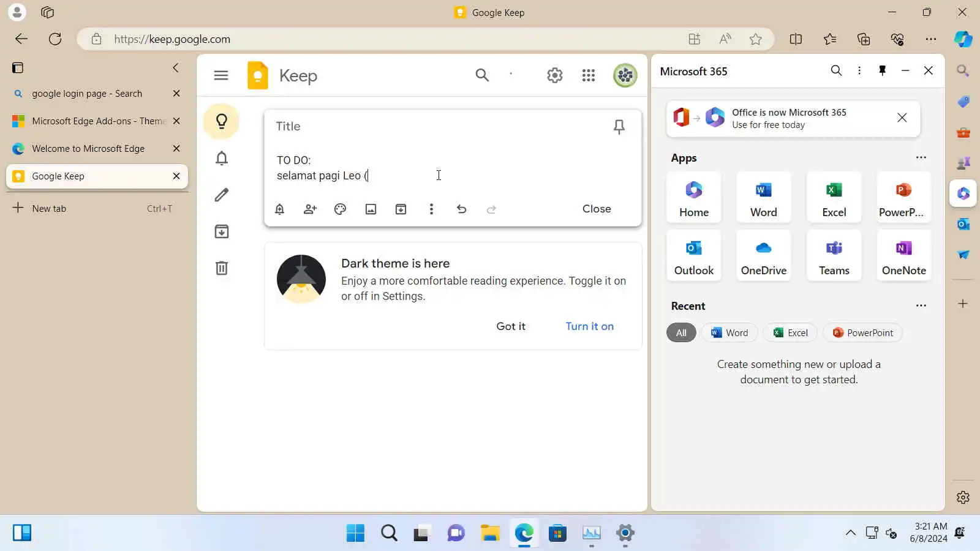Open Edge Settings and more menu

[931, 39]
